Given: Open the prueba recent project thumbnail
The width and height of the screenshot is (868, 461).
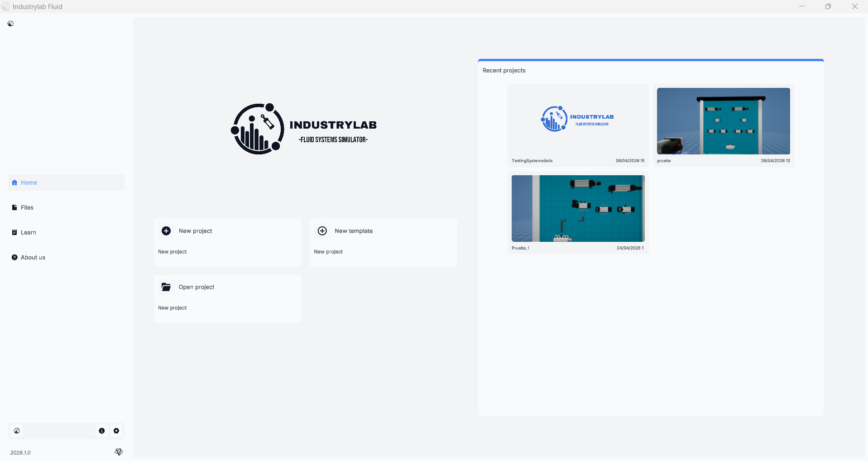Looking at the screenshot, I should tap(724, 121).
